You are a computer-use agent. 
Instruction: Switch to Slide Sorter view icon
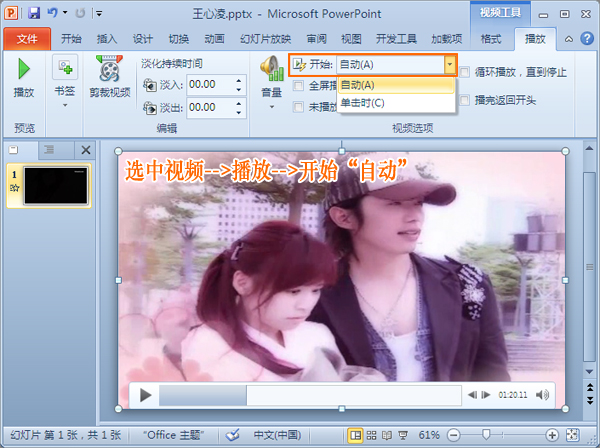tap(371, 435)
